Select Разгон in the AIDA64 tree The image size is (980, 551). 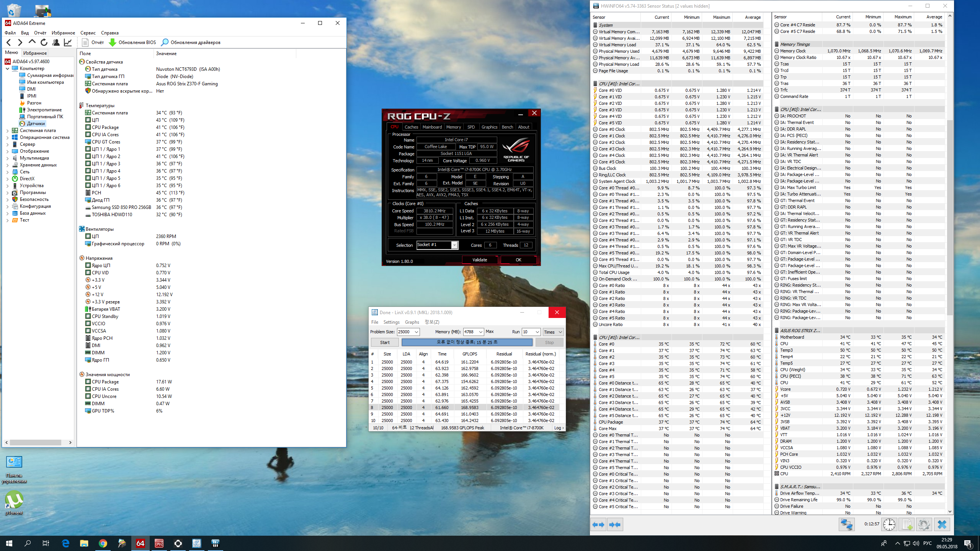point(34,103)
